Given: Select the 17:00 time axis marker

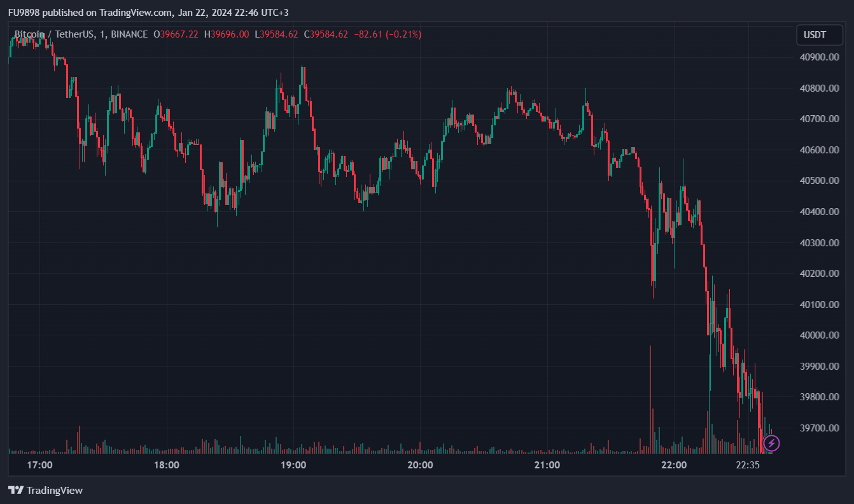Looking at the screenshot, I should pos(40,465).
